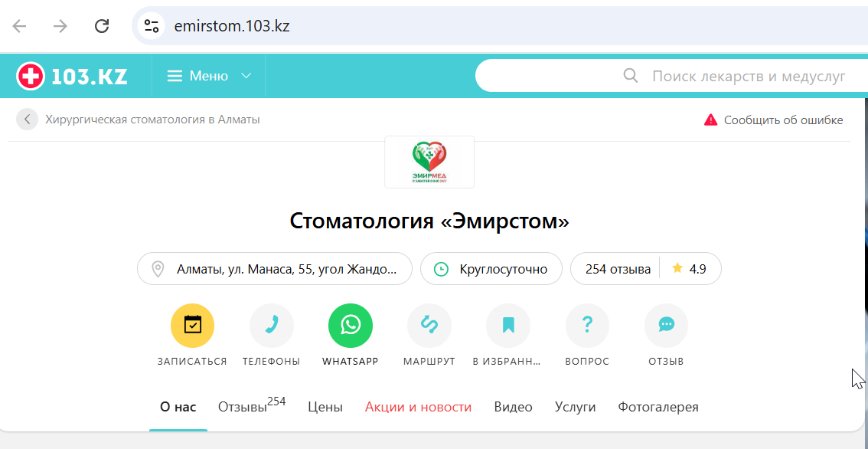Click the 4.9 star rating

coord(690,269)
